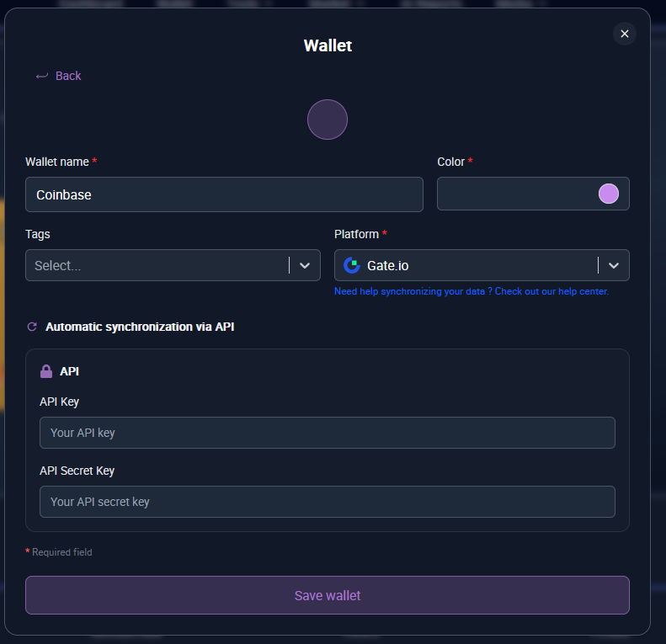Viewport: 666px width, 644px height.
Task: Pick the purple color swatch
Action: tap(608, 194)
